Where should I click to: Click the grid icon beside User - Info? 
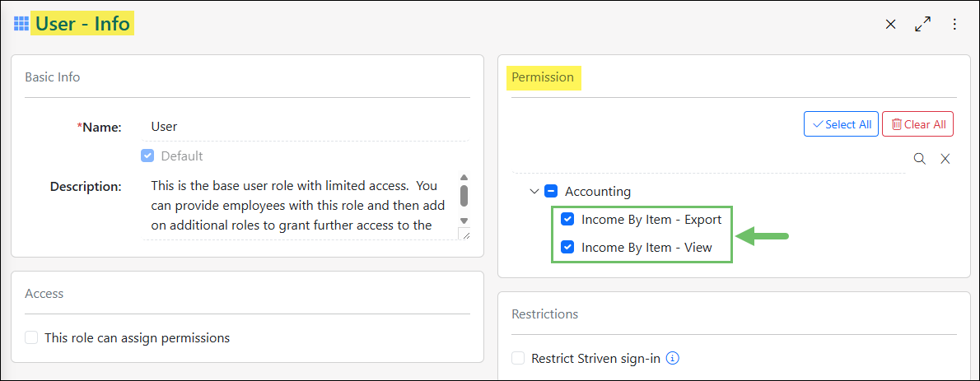tap(21, 25)
